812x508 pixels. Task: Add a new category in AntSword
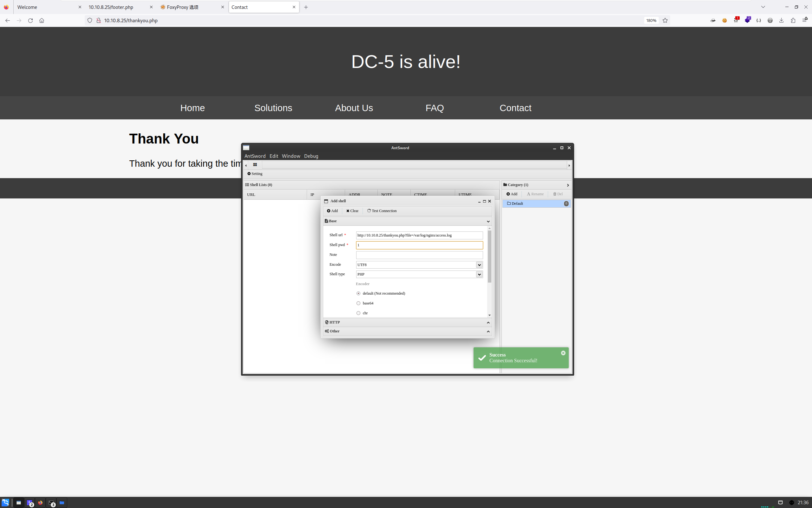(512, 194)
